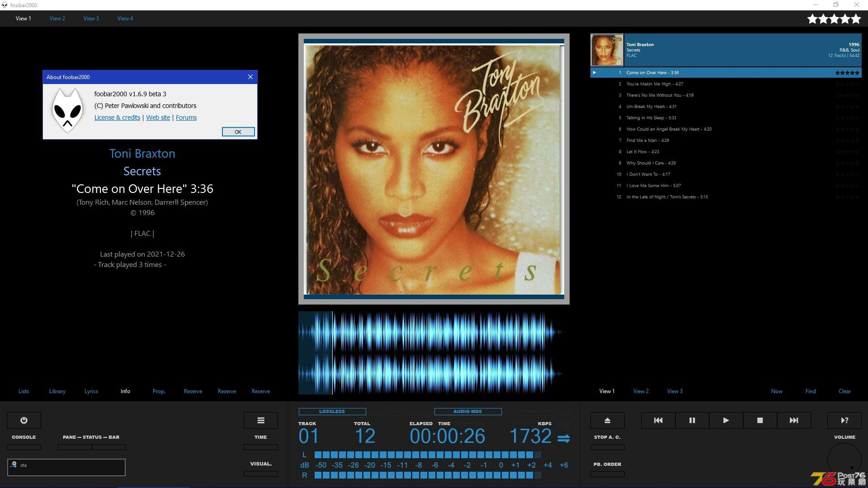Pause playback
The image size is (868, 488).
(x=692, y=420)
